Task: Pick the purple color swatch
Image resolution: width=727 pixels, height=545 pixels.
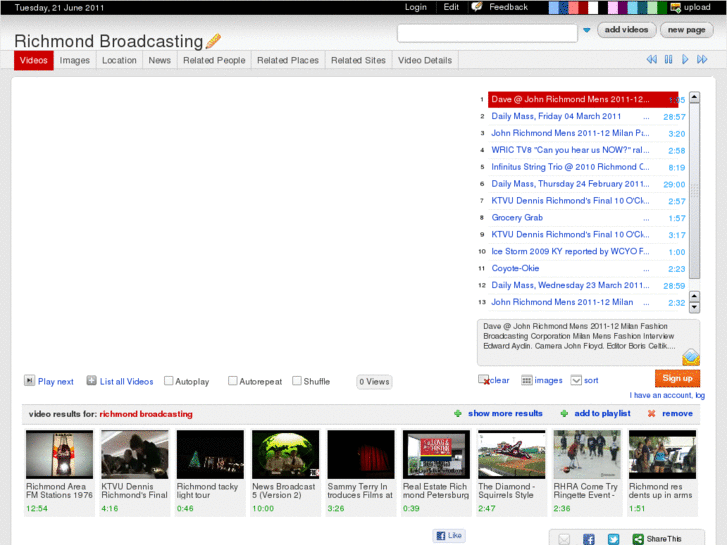Action: coord(623,7)
